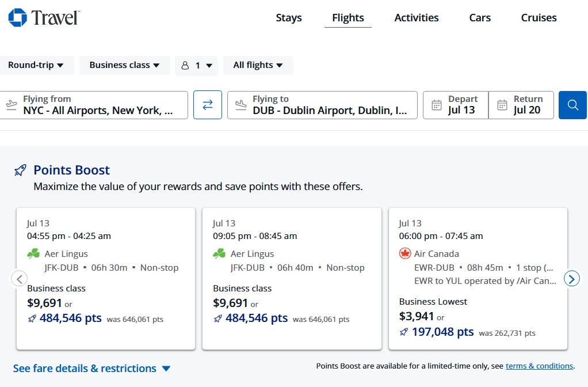The image size is (588, 387).
Task: Expand the All flights filter dropdown
Action: coord(258,65)
